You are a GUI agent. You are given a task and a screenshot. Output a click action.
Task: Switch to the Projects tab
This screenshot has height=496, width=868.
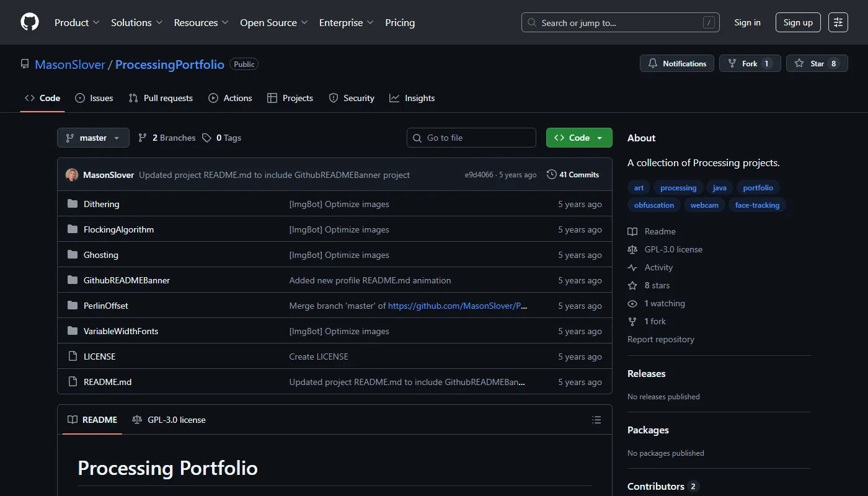coord(290,98)
